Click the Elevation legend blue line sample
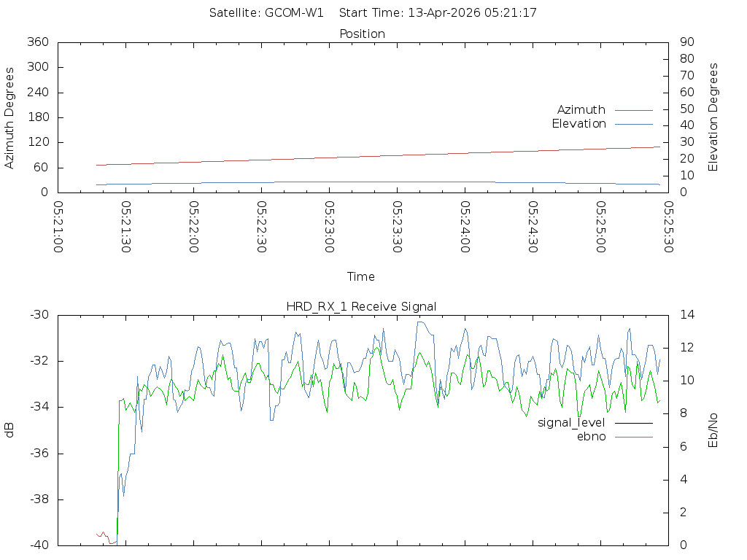 [633, 124]
